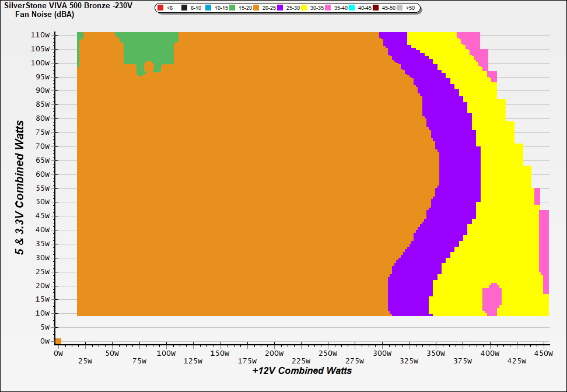This screenshot has height=392, width=567.
Task: Click the green 15-20 legend swatch
Action: point(232,8)
